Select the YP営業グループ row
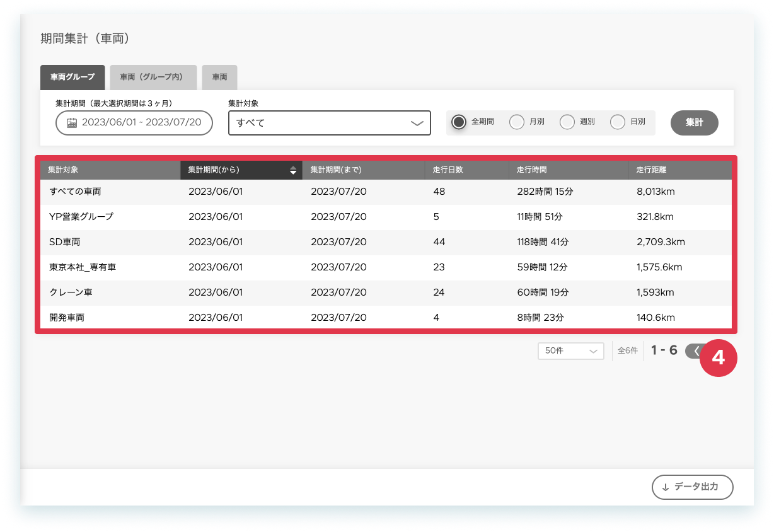The image size is (774, 532). 386,217
